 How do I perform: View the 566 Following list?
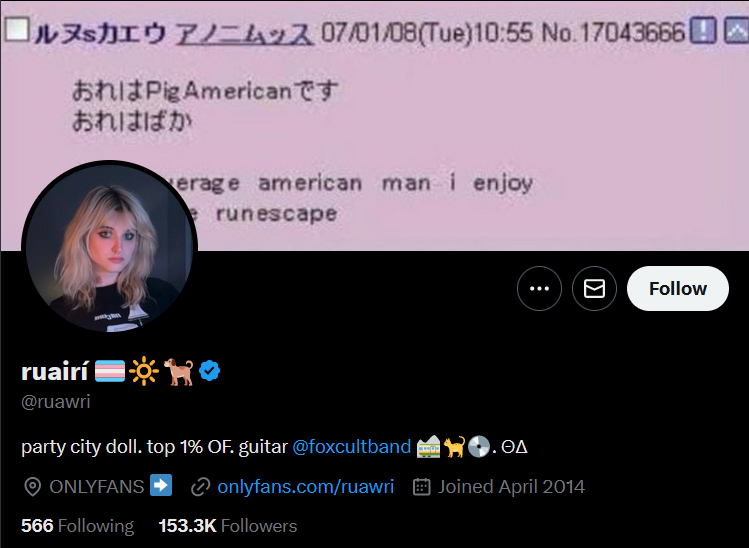[77, 526]
